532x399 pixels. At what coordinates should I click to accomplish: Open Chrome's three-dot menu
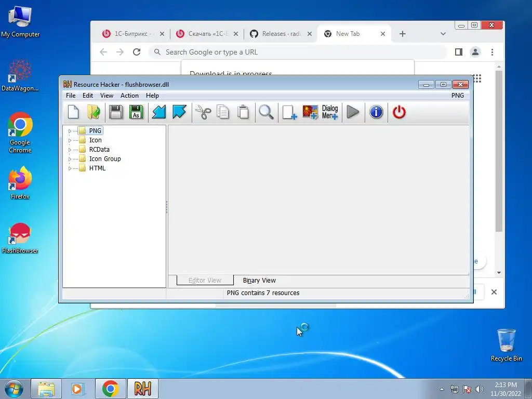[x=492, y=52]
